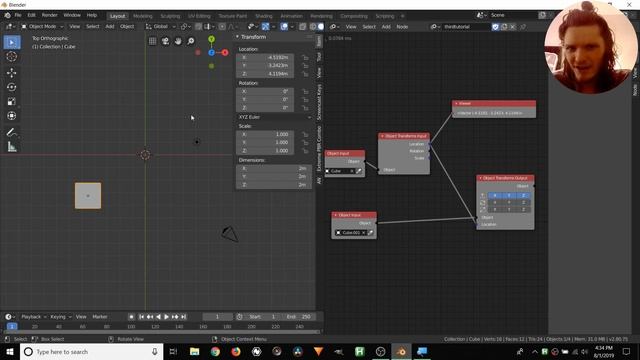Screen dimensions: 640x360
Task: Toggle lock on Scale Z
Action: 305,151
